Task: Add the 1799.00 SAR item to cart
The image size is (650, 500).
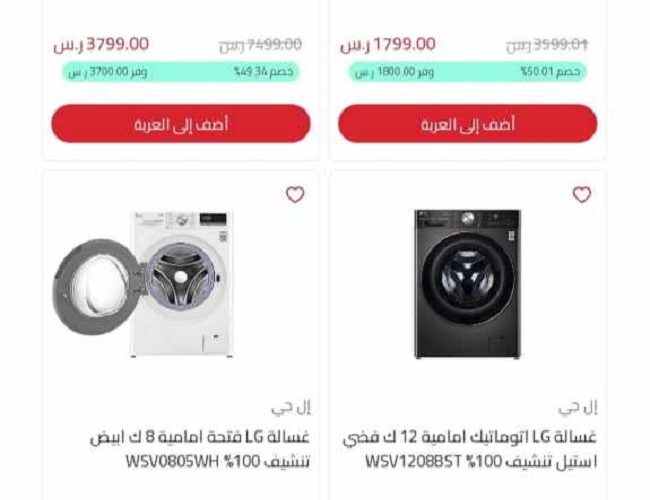Action: 468,124
